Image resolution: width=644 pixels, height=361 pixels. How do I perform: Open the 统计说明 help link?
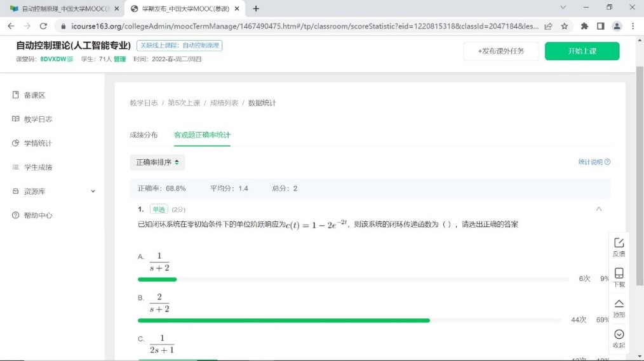(x=594, y=162)
